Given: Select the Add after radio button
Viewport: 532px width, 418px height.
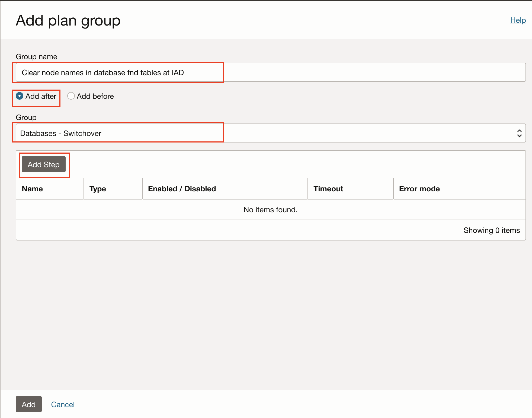Looking at the screenshot, I should (x=20, y=96).
